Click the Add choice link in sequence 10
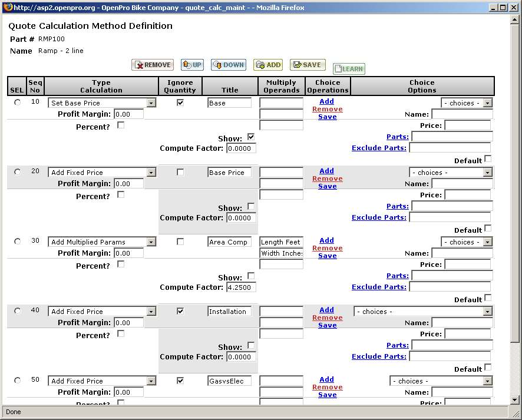The width and height of the screenshot is (522, 420). tap(326, 101)
